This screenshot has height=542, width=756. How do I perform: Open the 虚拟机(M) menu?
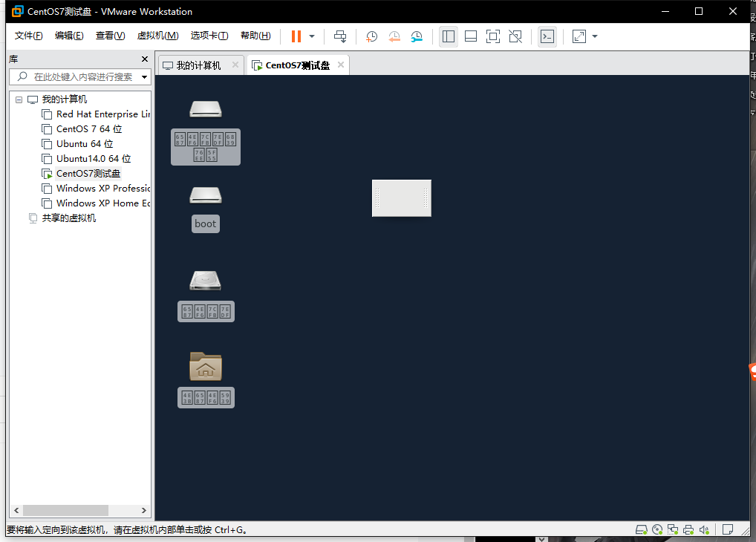(x=157, y=36)
